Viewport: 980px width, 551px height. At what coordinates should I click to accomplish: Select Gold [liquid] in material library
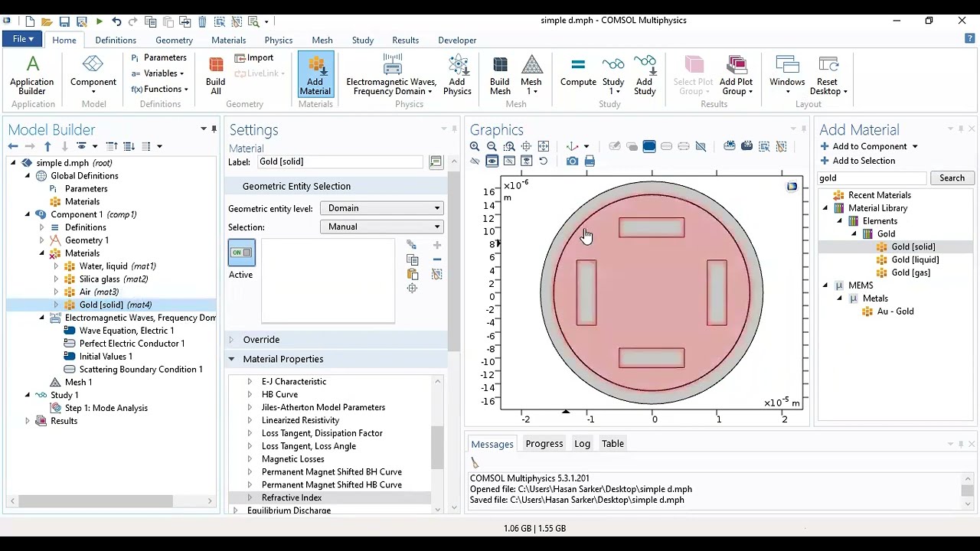pyautogui.click(x=915, y=259)
